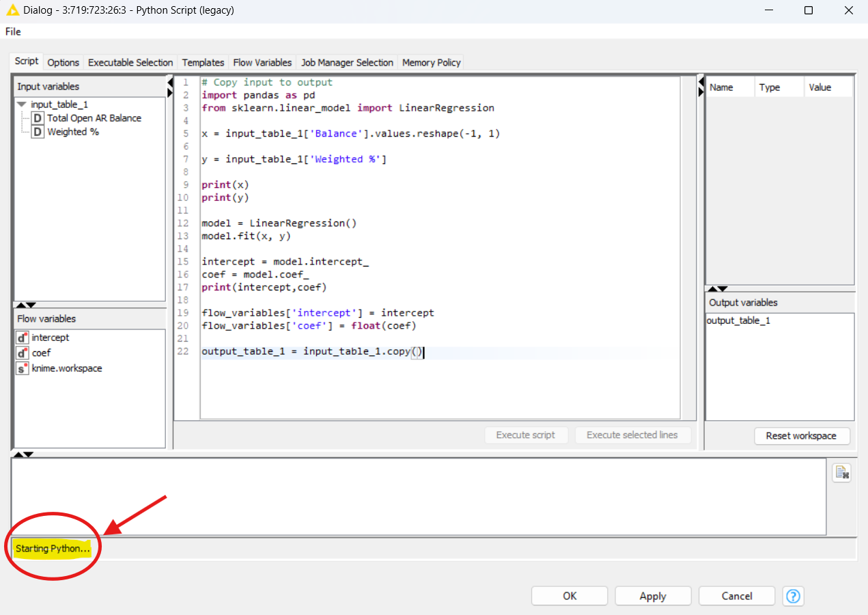Viewport: 868px width, 615px height.
Task: Switch to the Templates tab
Action: [203, 62]
